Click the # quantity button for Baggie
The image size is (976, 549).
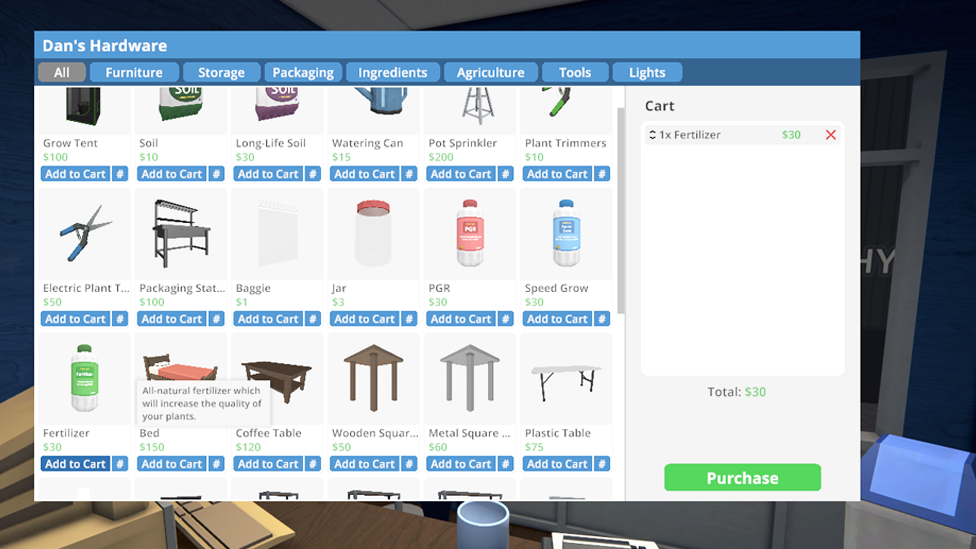[x=313, y=319]
